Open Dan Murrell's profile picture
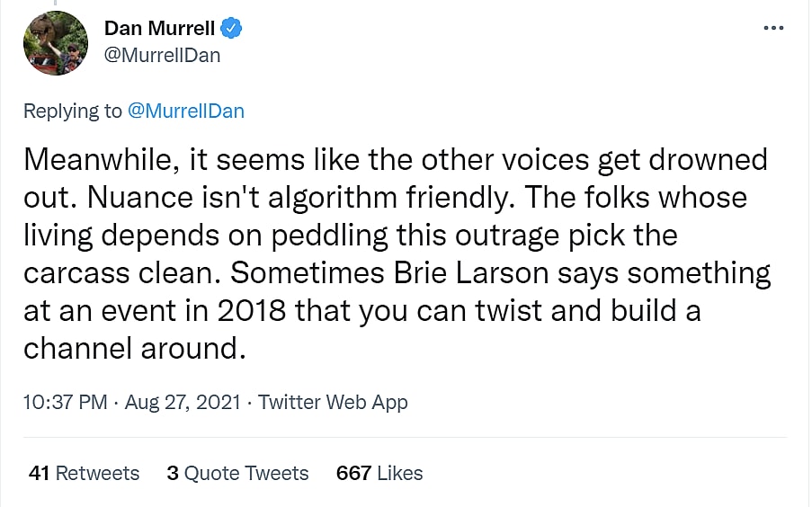This screenshot has height=507, width=812. 55,43
